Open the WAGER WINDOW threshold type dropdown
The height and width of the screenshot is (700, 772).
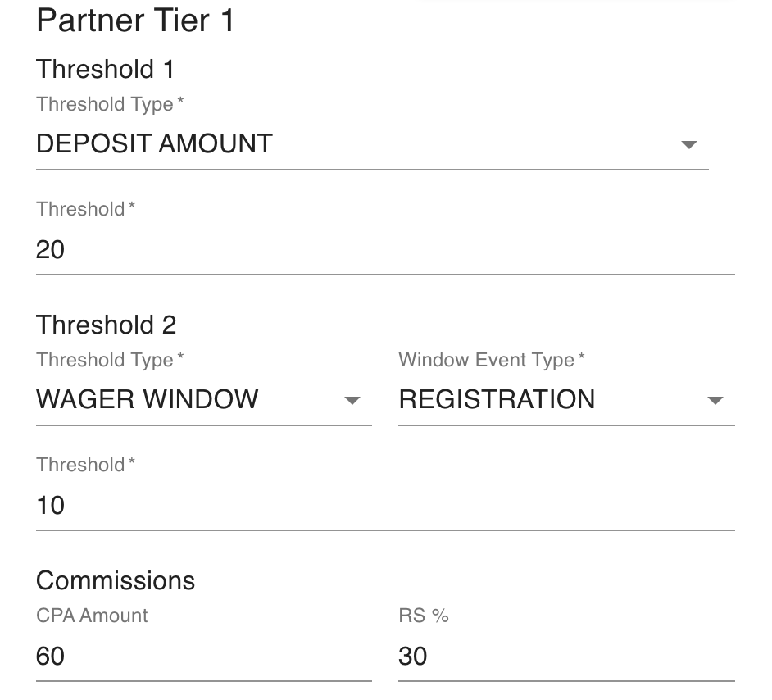click(188, 400)
